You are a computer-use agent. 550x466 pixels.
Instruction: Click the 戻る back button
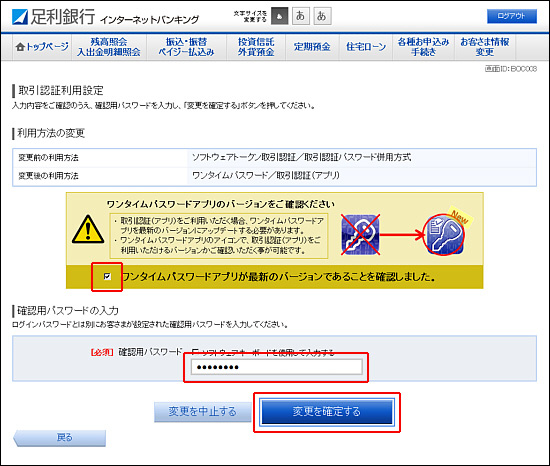click(x=60, y=438)
